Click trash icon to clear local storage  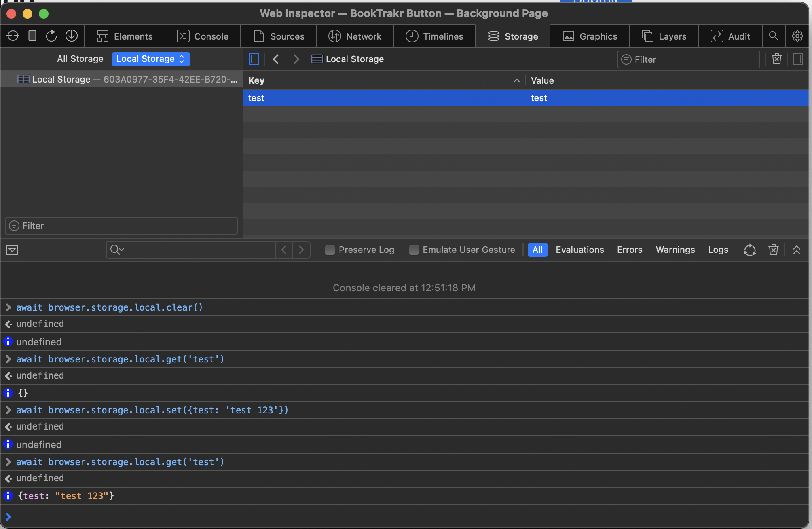click(x=776, y=59)
